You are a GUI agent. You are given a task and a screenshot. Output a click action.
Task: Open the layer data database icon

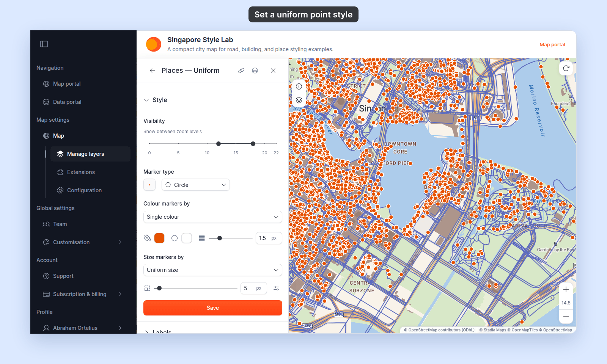(255, 71)
